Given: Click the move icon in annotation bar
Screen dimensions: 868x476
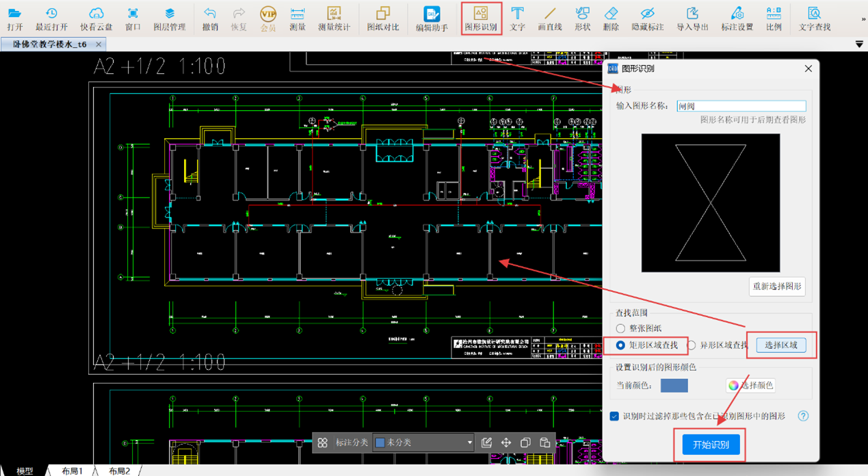Looking at the screenshot, I should (x=506, y=442).
